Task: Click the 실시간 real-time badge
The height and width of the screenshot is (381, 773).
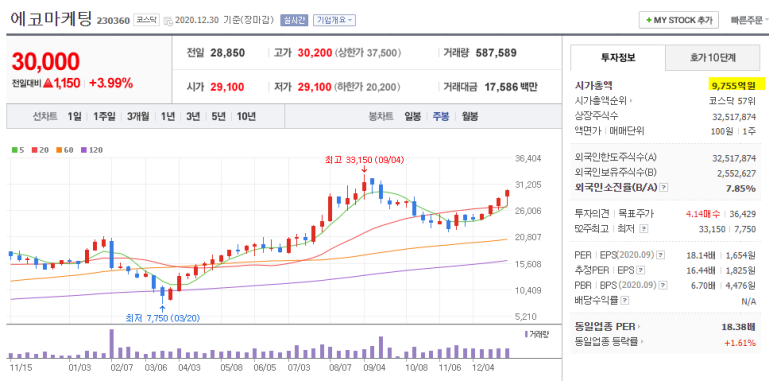Action: tap(294, 20)
